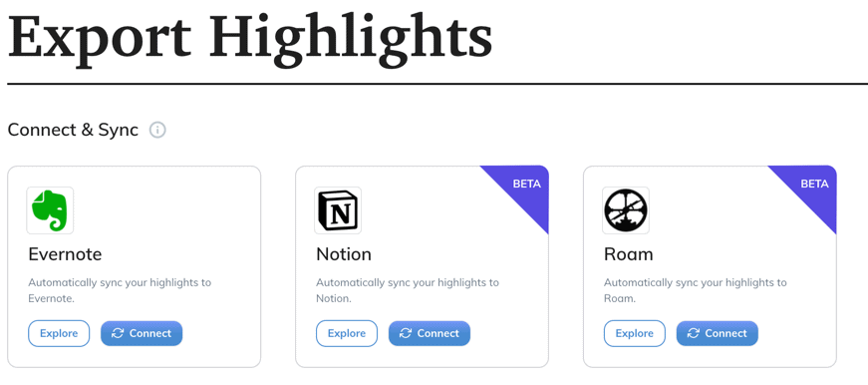
Task: Explore the Roam integration
Action: [x=635, y=333]
